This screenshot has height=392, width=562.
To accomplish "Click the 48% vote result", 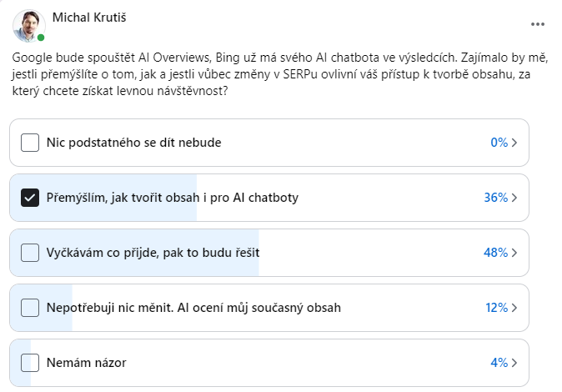I will point(495,253).
